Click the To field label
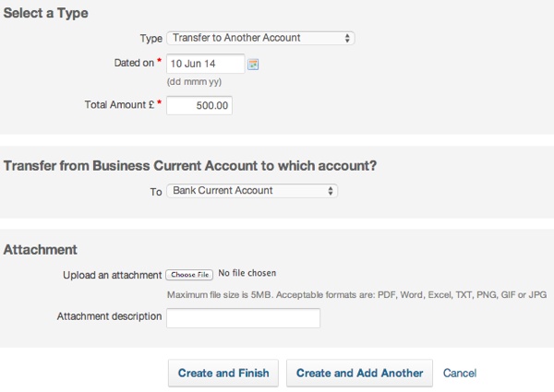The width and height of the screenshot is (554, 392). click(x=156, y=191)
